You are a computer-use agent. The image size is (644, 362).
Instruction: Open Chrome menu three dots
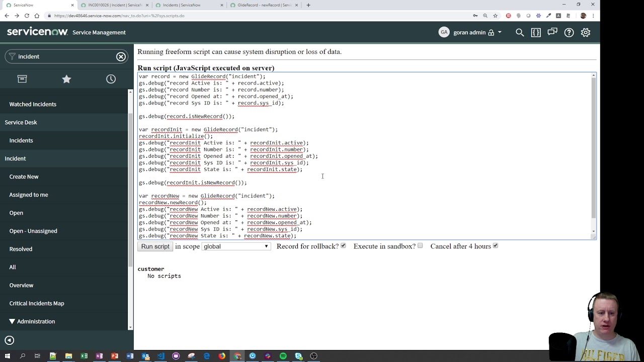594,16
